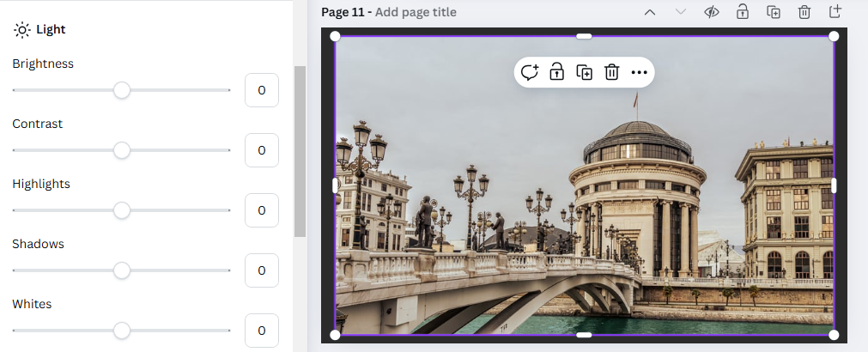Image resolution: width=868 pixels, height=352 pixels.
Task: Hide page 11 with the eye icon
Action: pos(712,12)
